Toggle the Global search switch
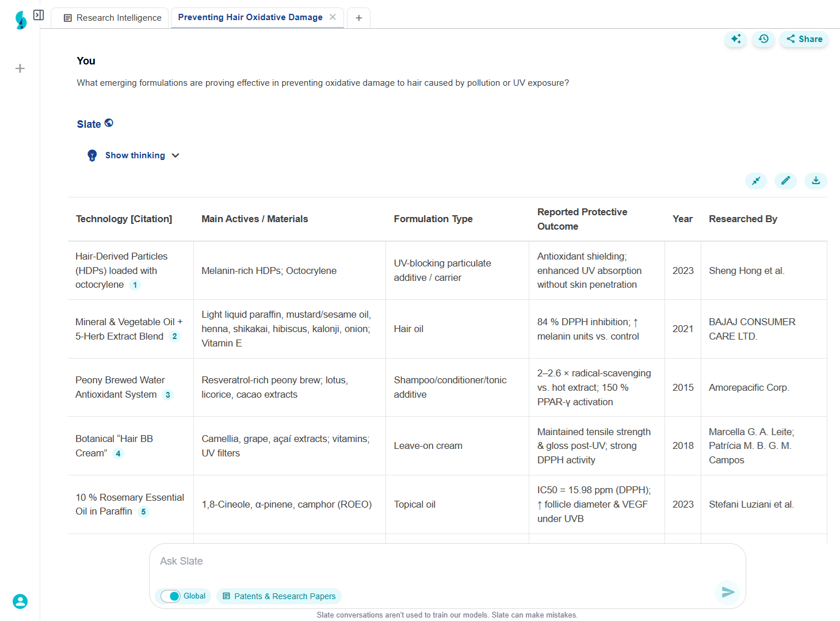Screen dimensions: 840x621 pyautogui.click(x=171, y=596)
